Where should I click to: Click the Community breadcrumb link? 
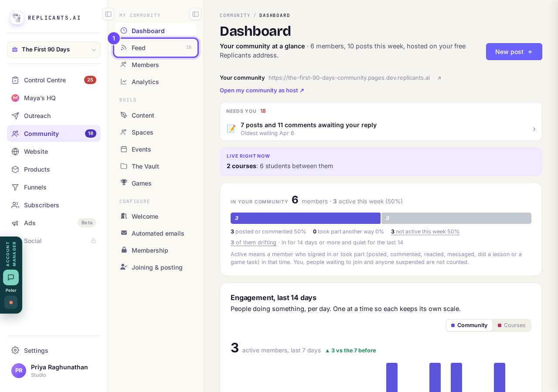[x=235, y=15]
